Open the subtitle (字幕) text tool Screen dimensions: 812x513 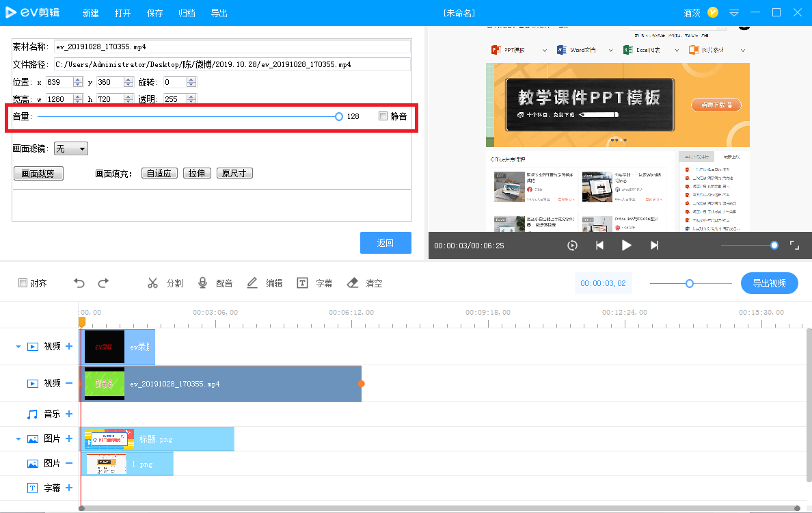tap(302, 283)
